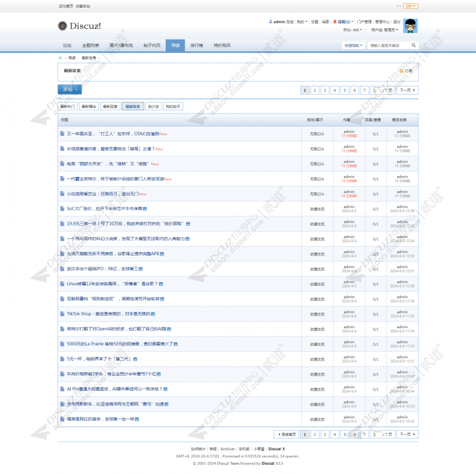Go to page 4 in bottom pagination
476x474 pixels.
click(x=335, y=434)
